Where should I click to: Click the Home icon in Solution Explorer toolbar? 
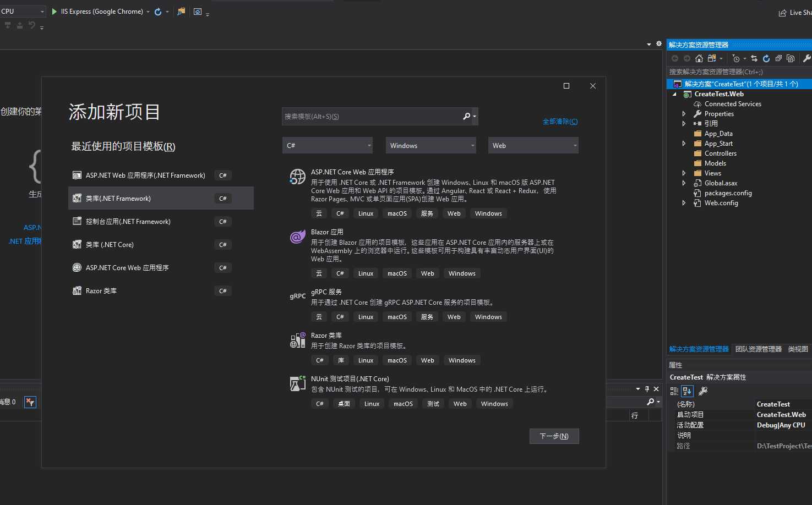pos(699,58)
